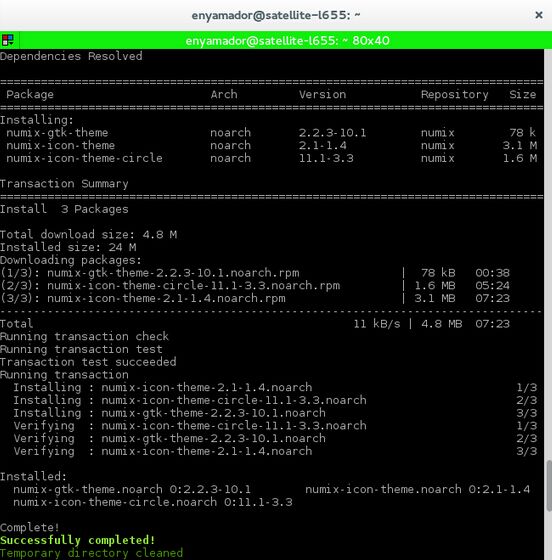552x560 pixels.
Task: Click the window title 'enyamador@satellite-l655: ~'
Action: (276, 15)
